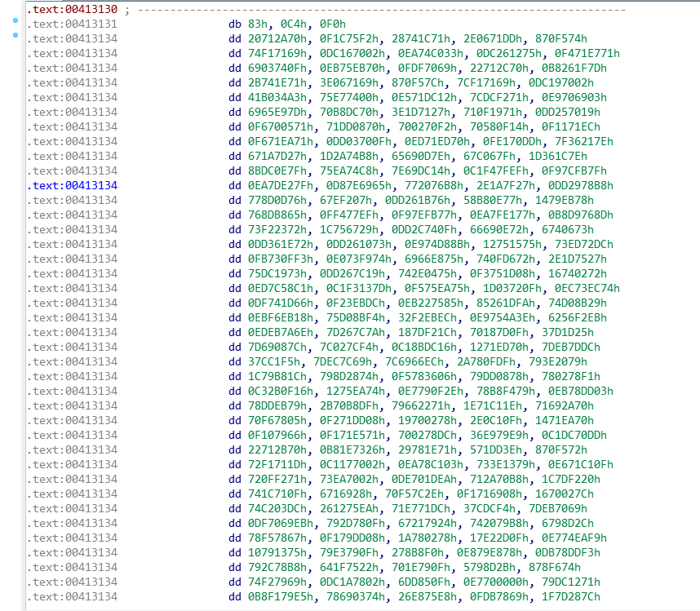Select the value 0E974D88Bh

coord(437,245)
